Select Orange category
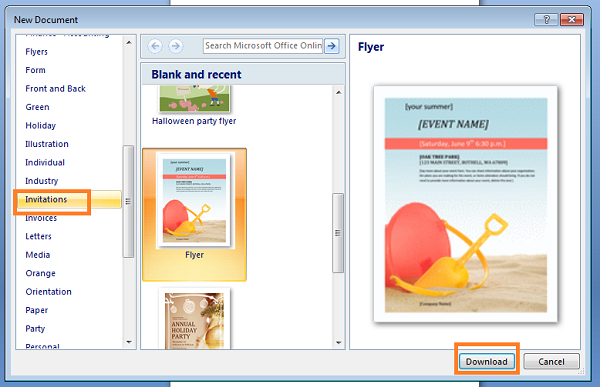 41,273
